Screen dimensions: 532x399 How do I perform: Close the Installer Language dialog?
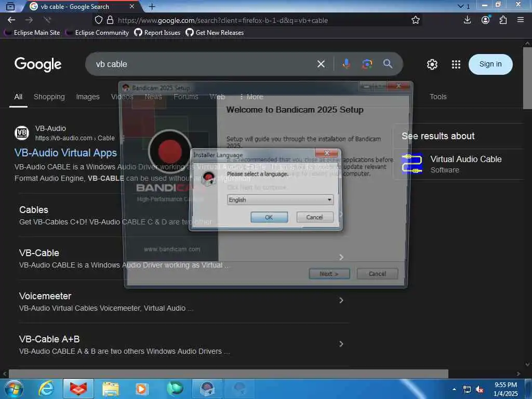tap(326, 153)
